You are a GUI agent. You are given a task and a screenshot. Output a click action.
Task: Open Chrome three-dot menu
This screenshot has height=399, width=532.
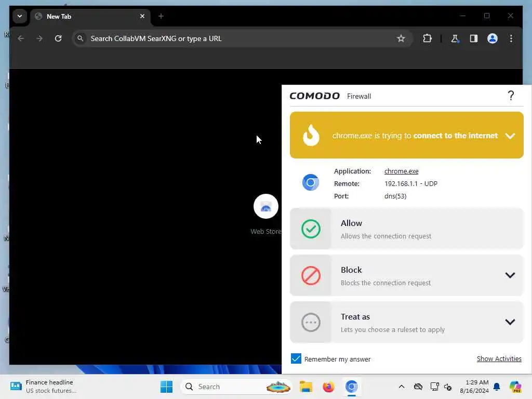(x=511, y=38)
